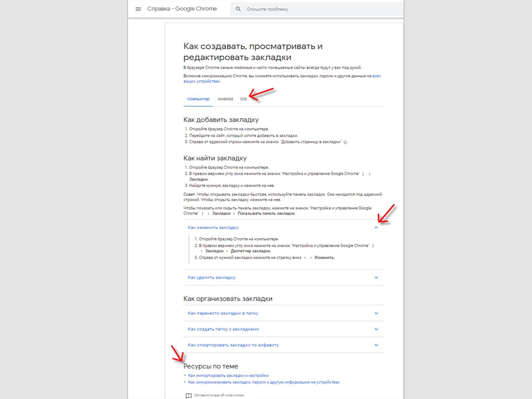Switch to the Компьютер tab
This screenshot has width=532, height=399.
coord(198,99)
